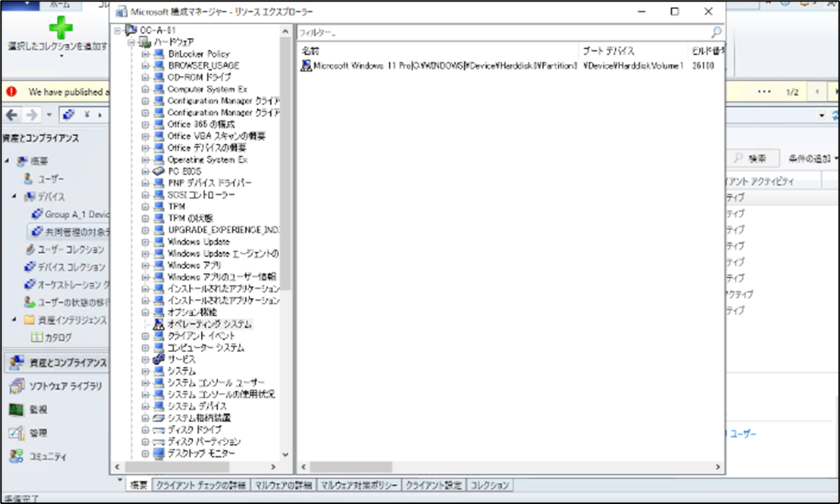Click the tree pane vertical scrollbar
Image resolution: width=840 pixels, height=504 pixels.
click(x=285, y=163)
